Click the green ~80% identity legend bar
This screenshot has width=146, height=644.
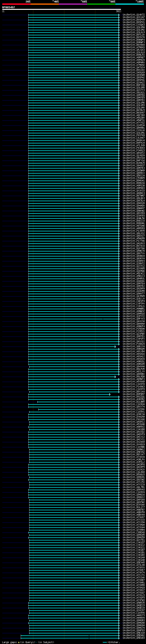pyautogui.click(x=101, y=4)
